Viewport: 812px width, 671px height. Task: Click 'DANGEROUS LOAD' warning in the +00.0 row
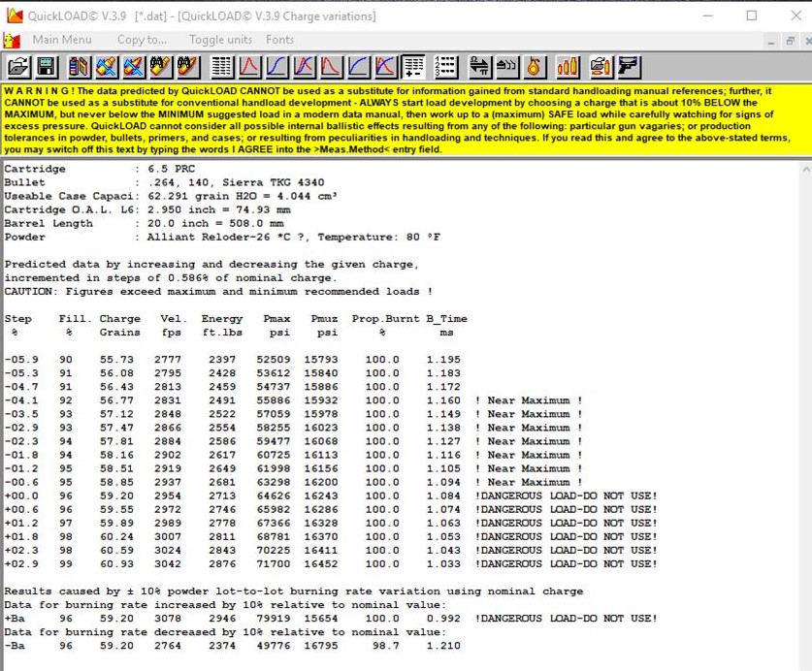(566, 496)
